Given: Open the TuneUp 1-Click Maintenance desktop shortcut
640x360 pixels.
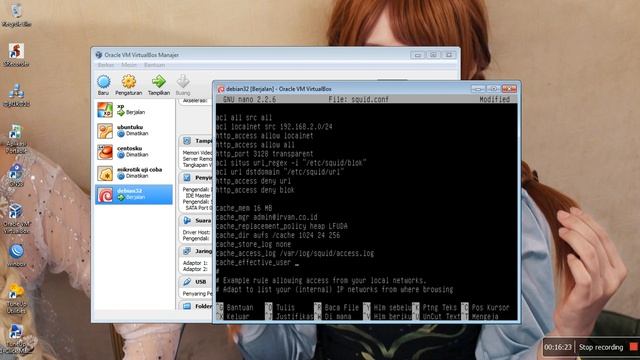Looking at the screenshot, I should tap(16, 339).
